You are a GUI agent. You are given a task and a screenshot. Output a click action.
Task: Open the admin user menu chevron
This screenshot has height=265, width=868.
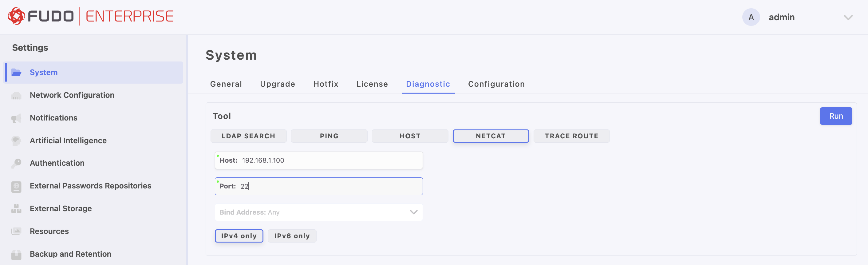point(848,18)
